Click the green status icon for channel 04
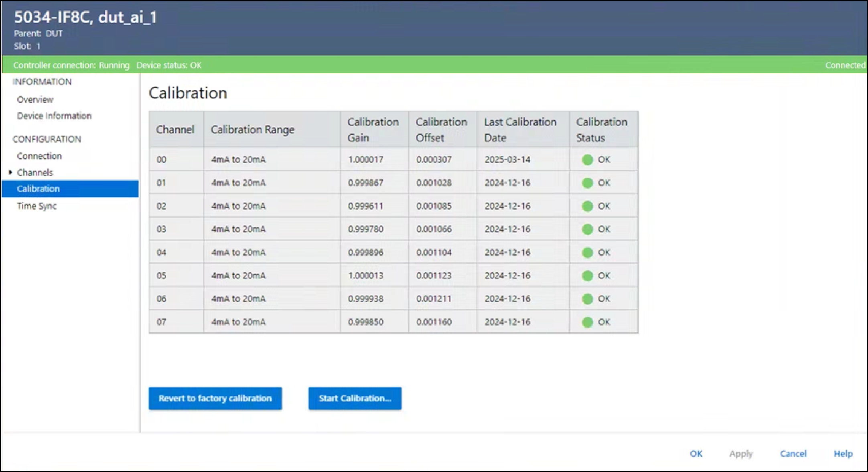This screenshot has width=868, height=472. 587,253
